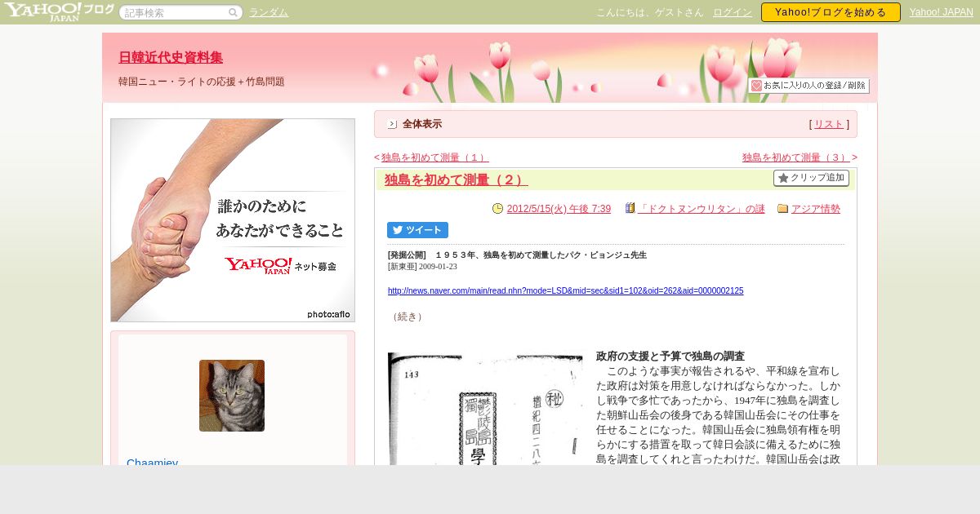Click the ログイン link
Viewport: 980px width, 514px height.
733,12
